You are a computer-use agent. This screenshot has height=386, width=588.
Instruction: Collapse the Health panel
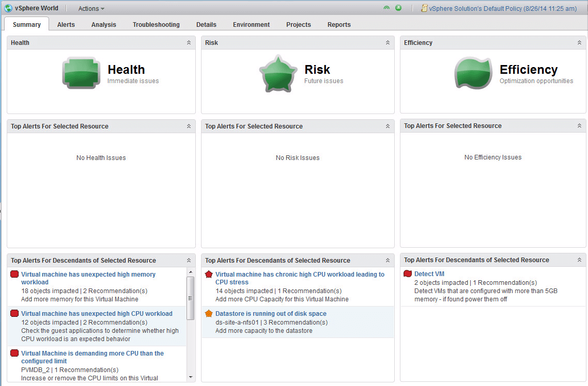(189, 43)
